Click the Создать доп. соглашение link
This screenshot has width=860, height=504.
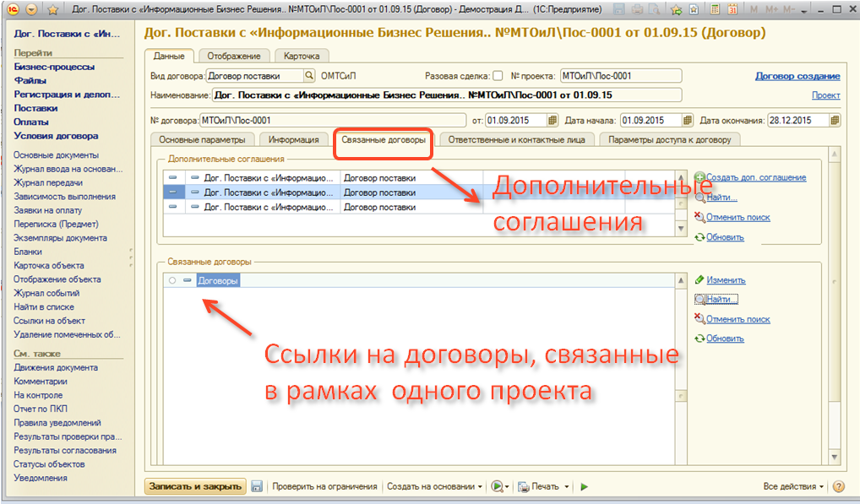[x=755, y=177]
